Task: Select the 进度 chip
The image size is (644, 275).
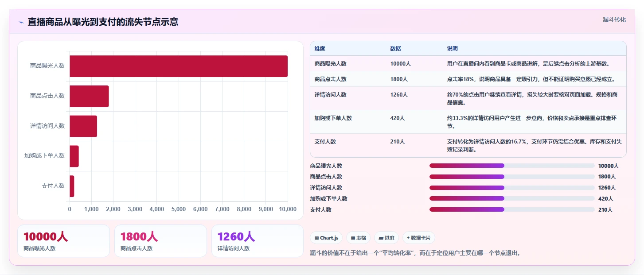Action: tap(386, 238)
